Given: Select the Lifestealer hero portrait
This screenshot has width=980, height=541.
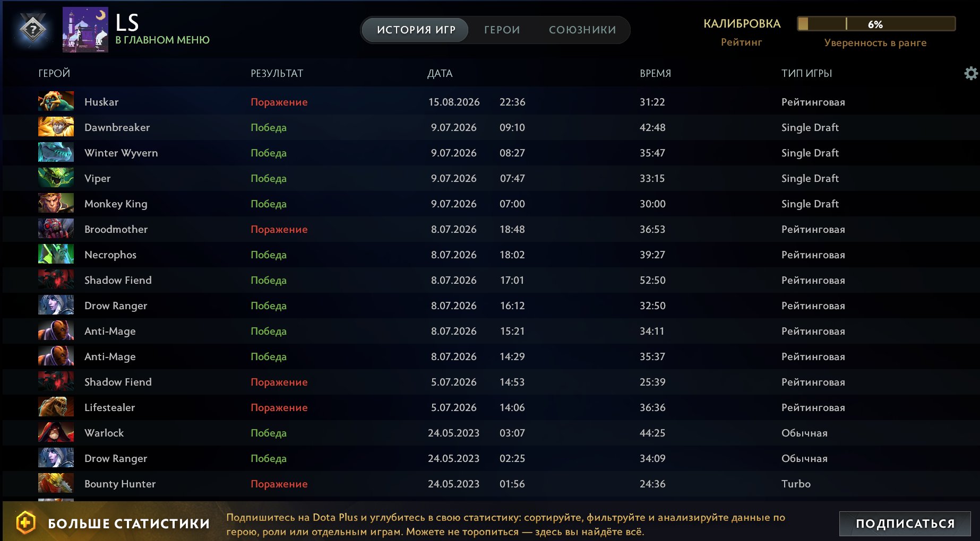Looking at the screenshot, I should tap(56, 407).
